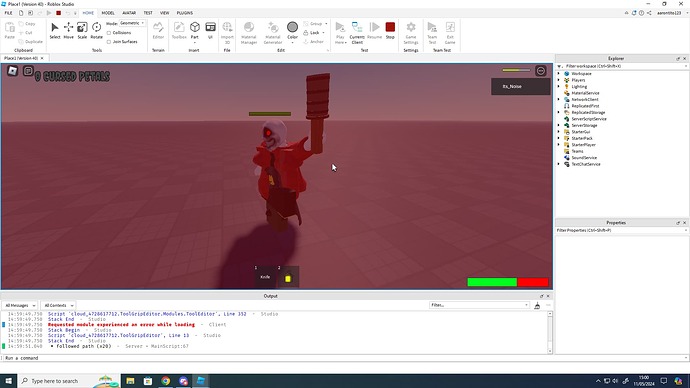The width and height of the screenshot is (690, 388).
Task: Open the Mode Geometric dropdown
Action: point(132,23)
